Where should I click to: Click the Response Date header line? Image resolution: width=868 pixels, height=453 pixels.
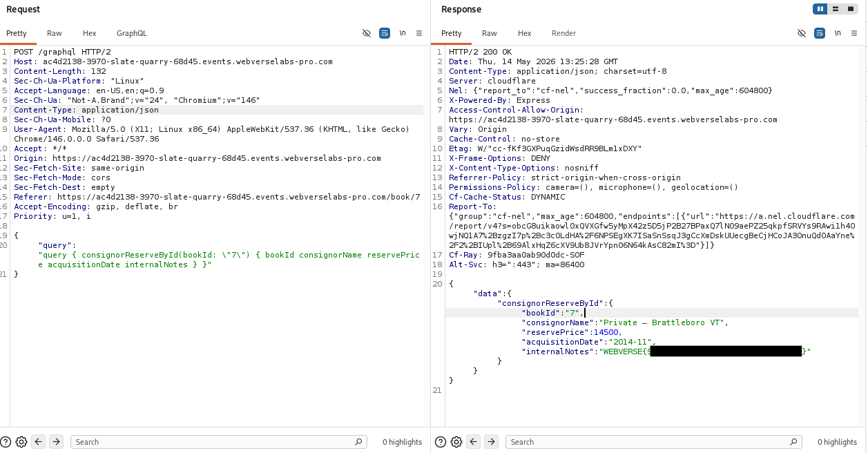533,61
